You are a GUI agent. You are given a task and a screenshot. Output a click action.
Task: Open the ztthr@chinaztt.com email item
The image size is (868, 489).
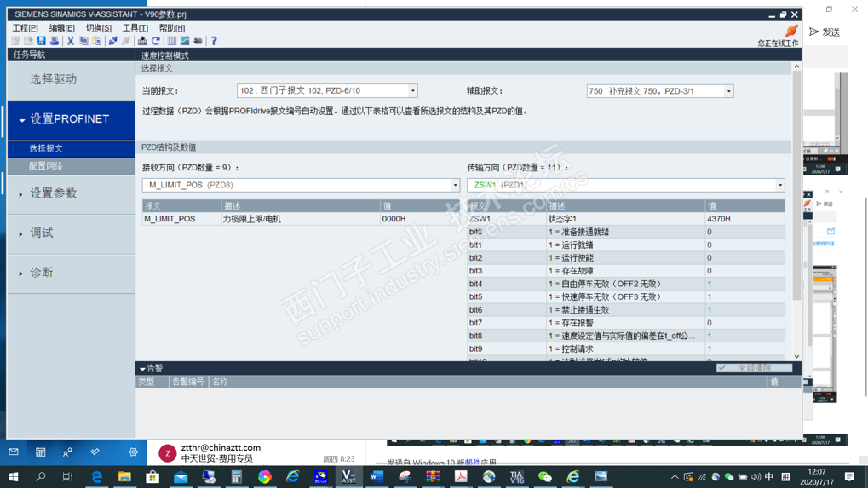pos(257,452)
